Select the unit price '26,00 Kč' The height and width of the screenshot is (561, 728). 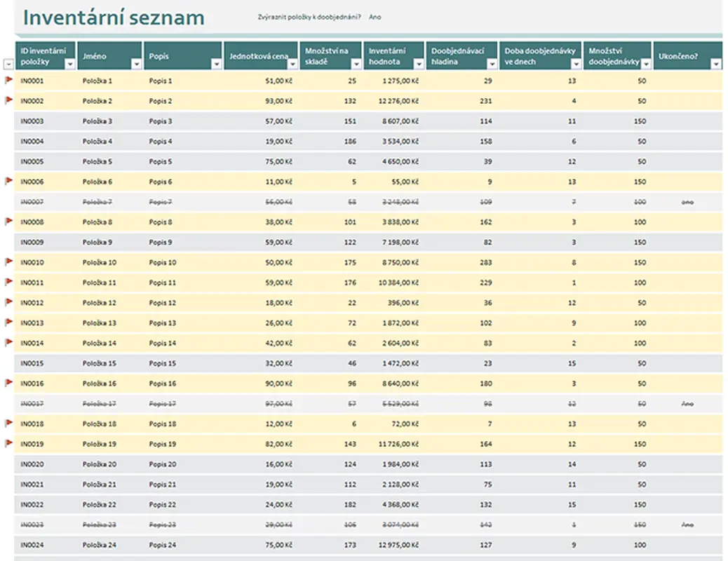pyautogui.click(x=279, y=323)
